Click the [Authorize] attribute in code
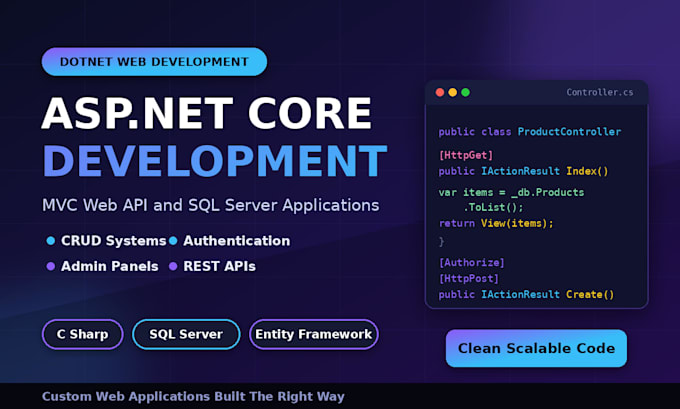 [x=471, y=263]
